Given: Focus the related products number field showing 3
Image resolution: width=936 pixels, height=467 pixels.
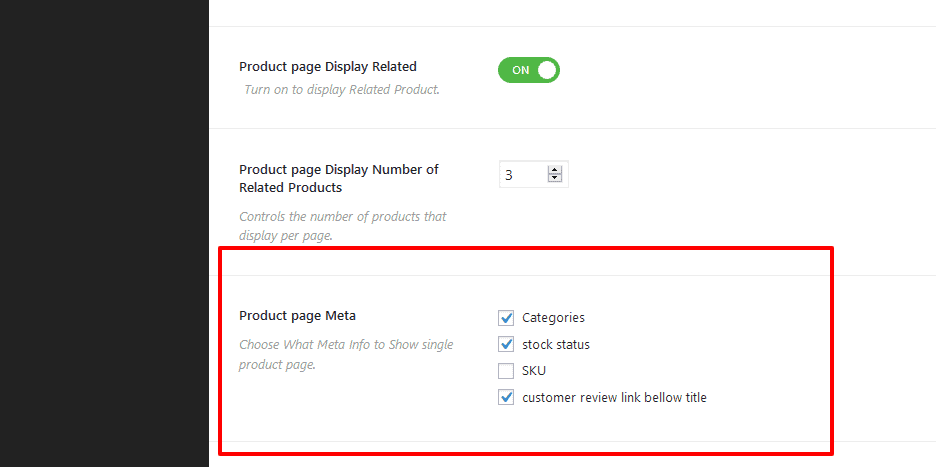Looking at the screenshot, I should pyautogui.click(x=534, y=174).
